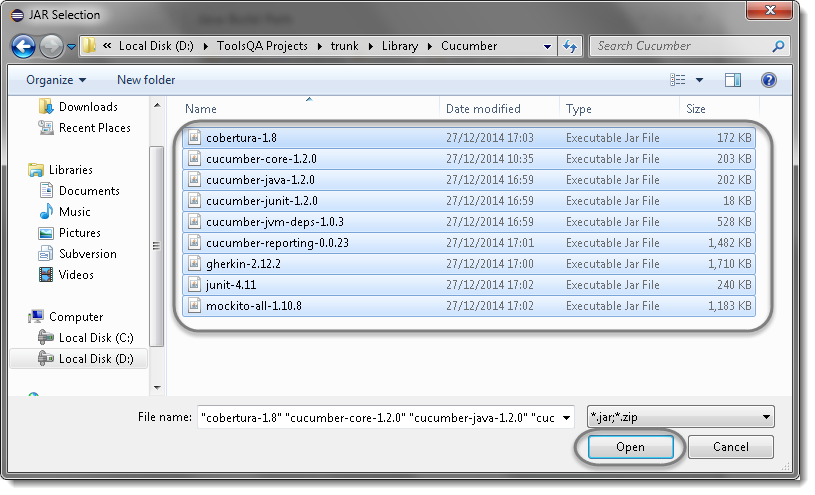Open the Videos library

(76, 275)
